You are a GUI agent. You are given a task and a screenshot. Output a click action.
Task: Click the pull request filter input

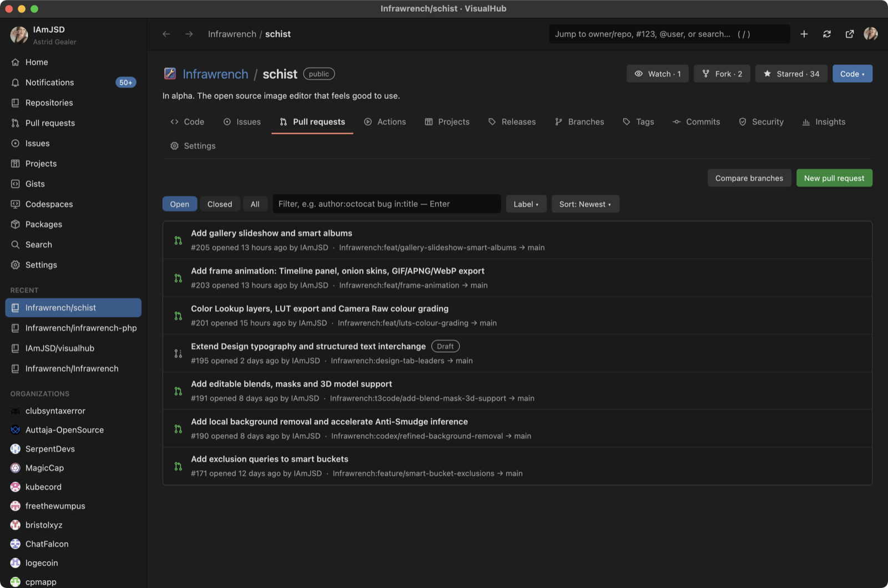(386, 204)
